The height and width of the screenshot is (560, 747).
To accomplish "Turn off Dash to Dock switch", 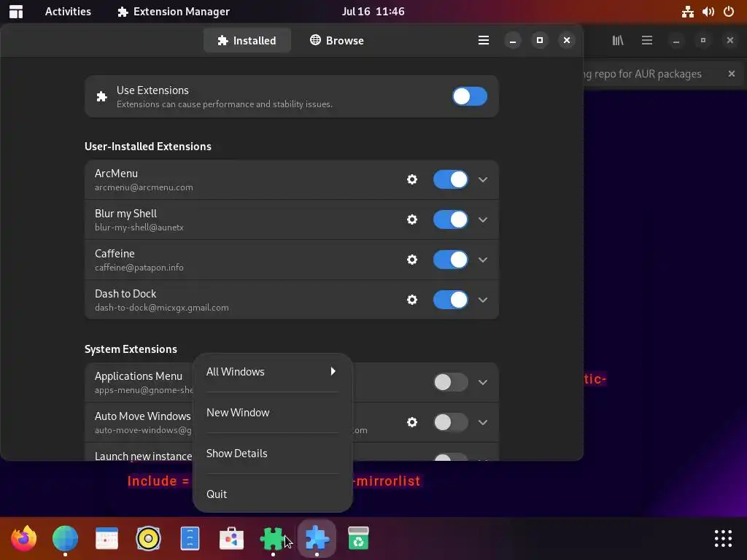I will click(451, 300).
